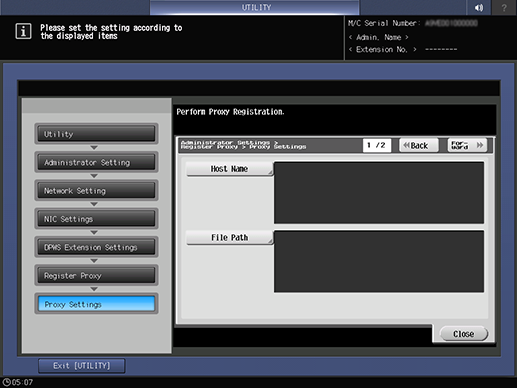Click the 05:07 clock in status bar
This screenshot has height=388, width=517.
18,382
